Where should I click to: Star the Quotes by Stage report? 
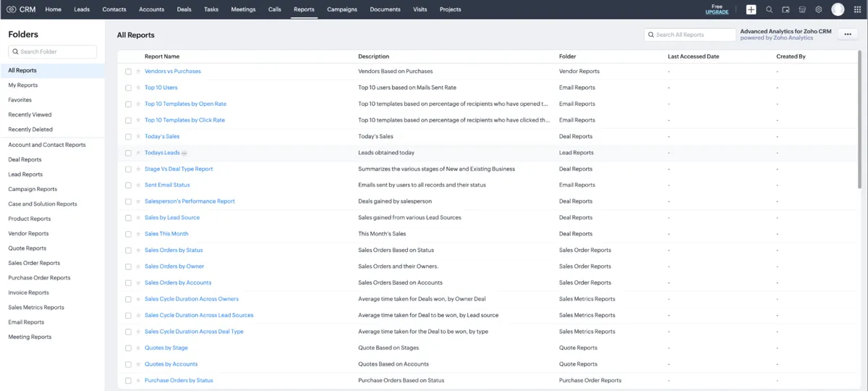138,348
